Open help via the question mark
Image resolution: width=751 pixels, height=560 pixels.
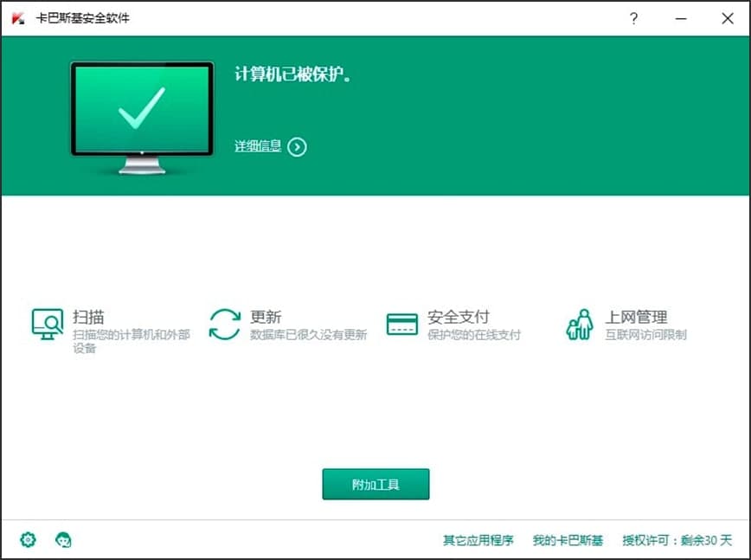click(633, 17)
